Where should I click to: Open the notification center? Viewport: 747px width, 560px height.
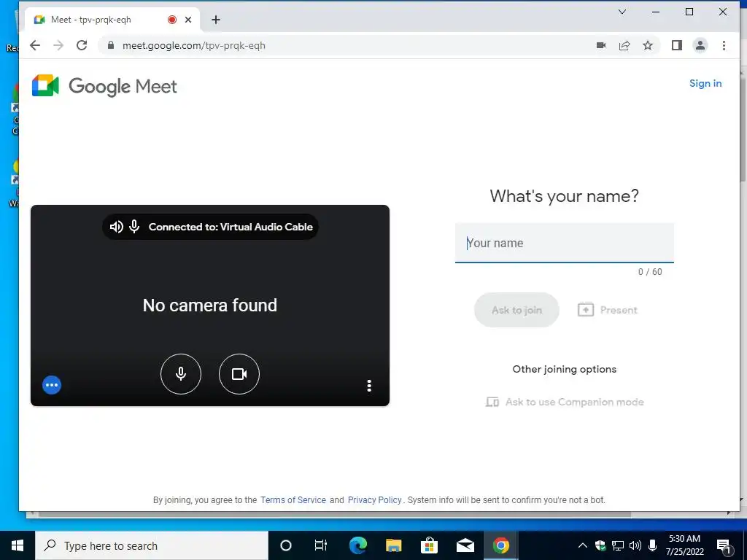pyautogui.click(x=724, y=545)
